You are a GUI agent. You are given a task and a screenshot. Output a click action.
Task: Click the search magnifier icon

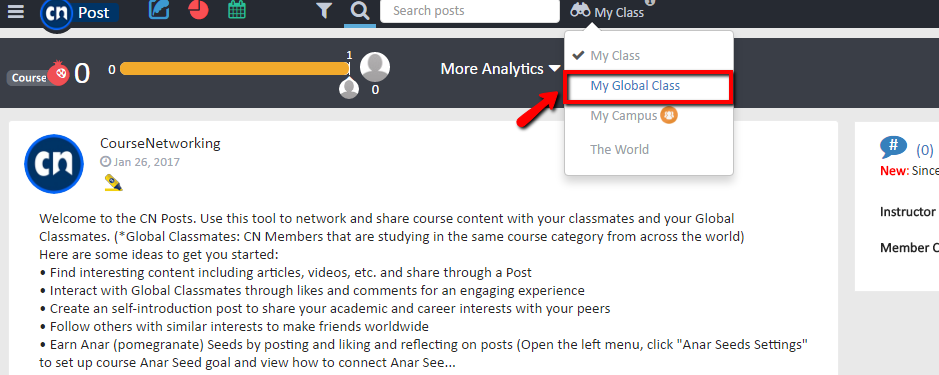[x=360, y=10]
